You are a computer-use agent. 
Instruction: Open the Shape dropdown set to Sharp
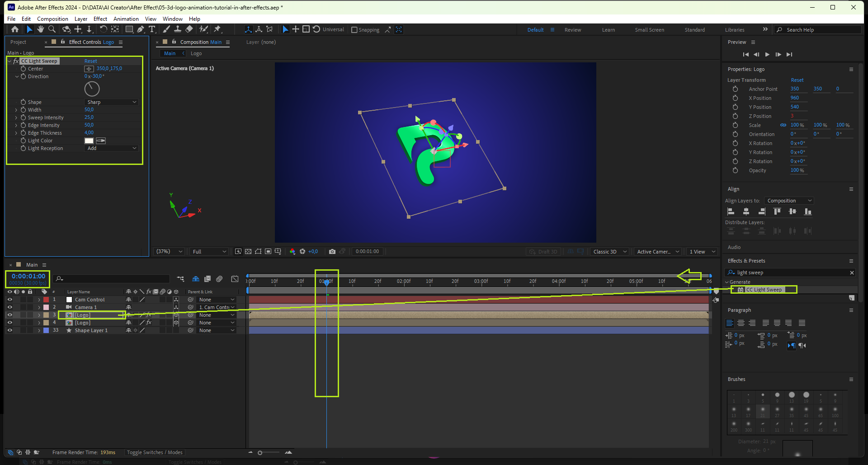click(x=111, y=102)
